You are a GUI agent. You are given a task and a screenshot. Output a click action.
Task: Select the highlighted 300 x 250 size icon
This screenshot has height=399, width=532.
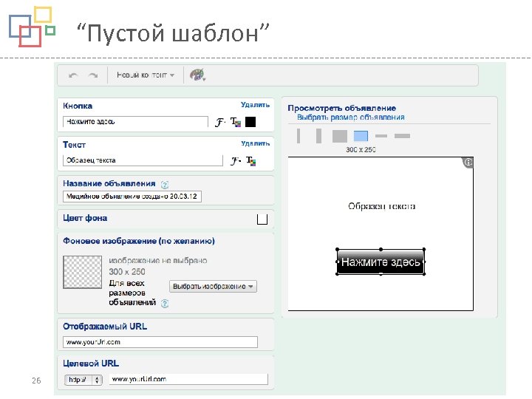[361, 136]
